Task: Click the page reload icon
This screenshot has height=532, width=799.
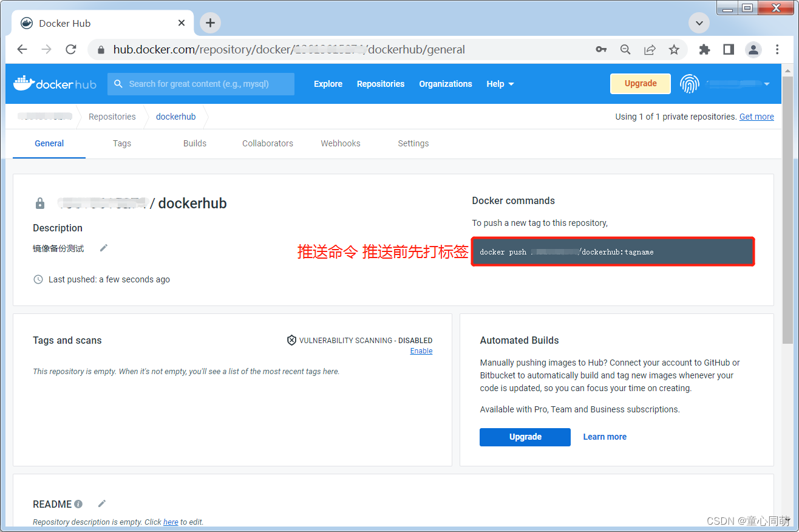Action: point(70,49)
